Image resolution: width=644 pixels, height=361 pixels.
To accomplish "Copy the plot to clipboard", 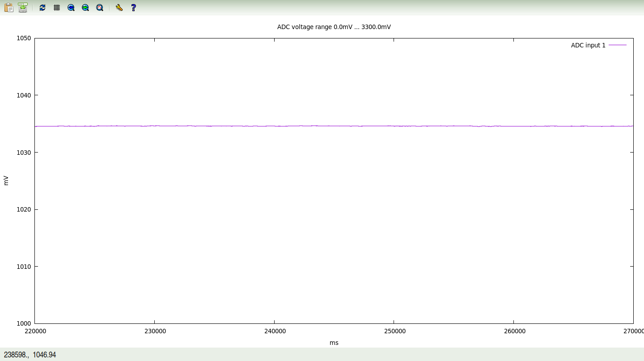I will (8, 8).
